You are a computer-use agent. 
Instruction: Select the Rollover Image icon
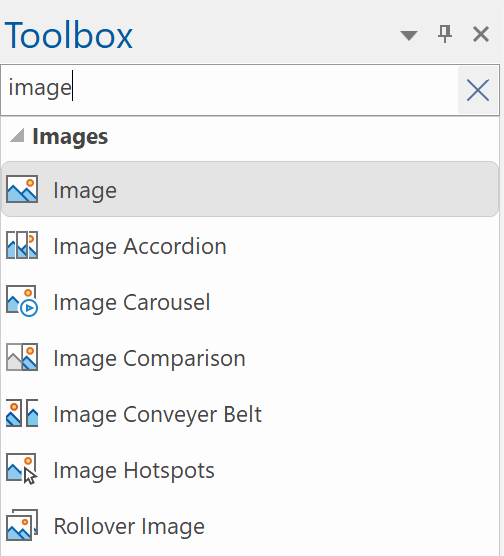click(x=22, y=525)
